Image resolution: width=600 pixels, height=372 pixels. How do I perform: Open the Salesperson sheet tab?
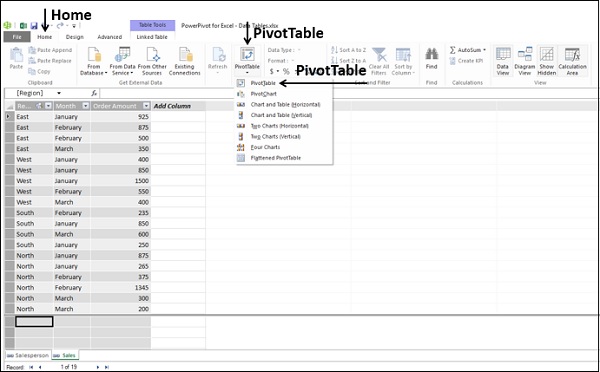point(28,355)
